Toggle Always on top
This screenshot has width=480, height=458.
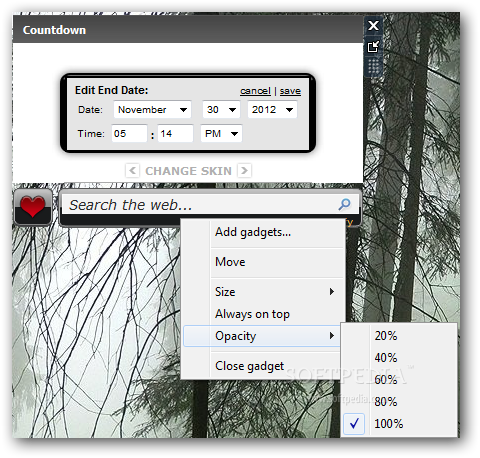click(x=263, y=314)
